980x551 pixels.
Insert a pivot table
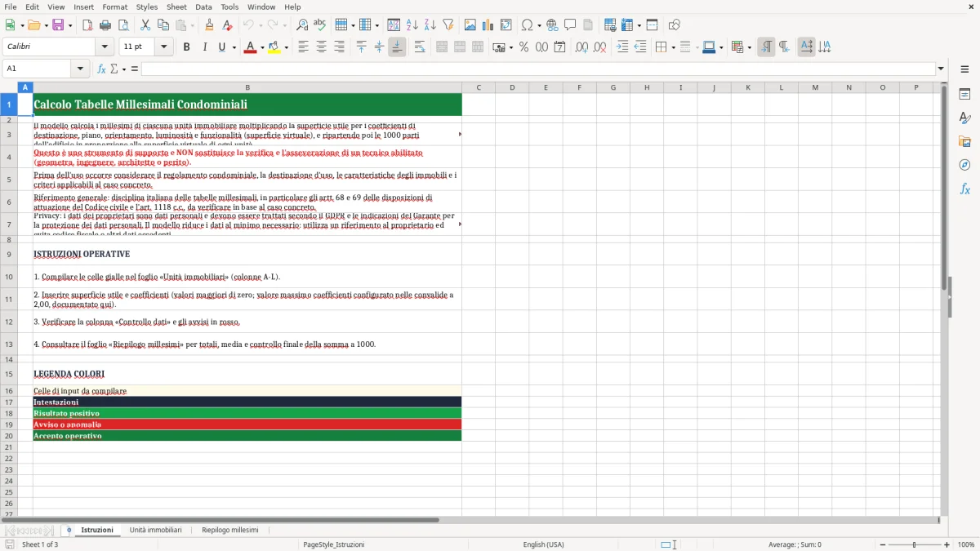point(506,25)
